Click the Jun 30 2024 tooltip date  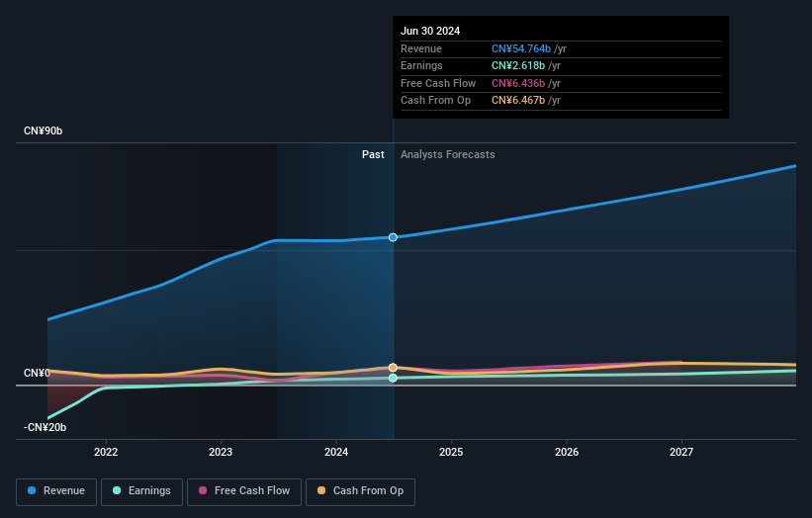pos(430,31)
